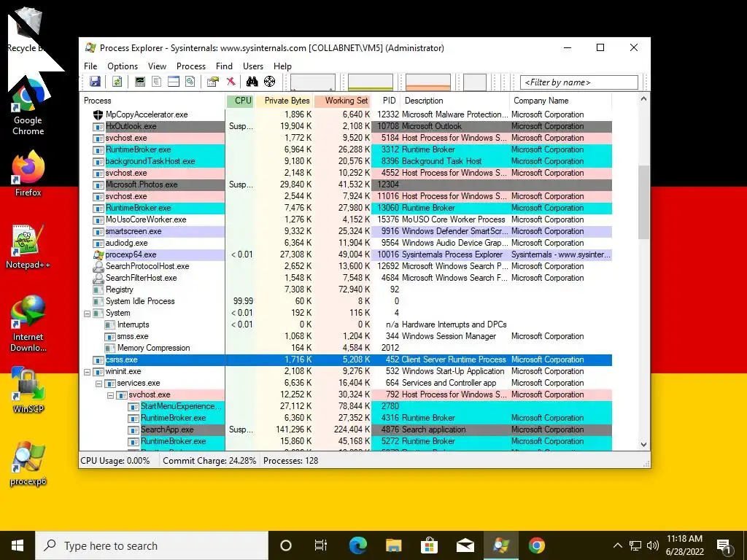
Task: Open the Options menu
Action: [x=123, y=66]
